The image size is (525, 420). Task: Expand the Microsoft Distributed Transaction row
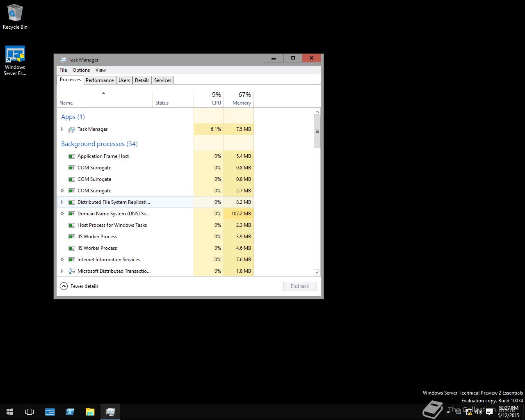click(62, 271)
